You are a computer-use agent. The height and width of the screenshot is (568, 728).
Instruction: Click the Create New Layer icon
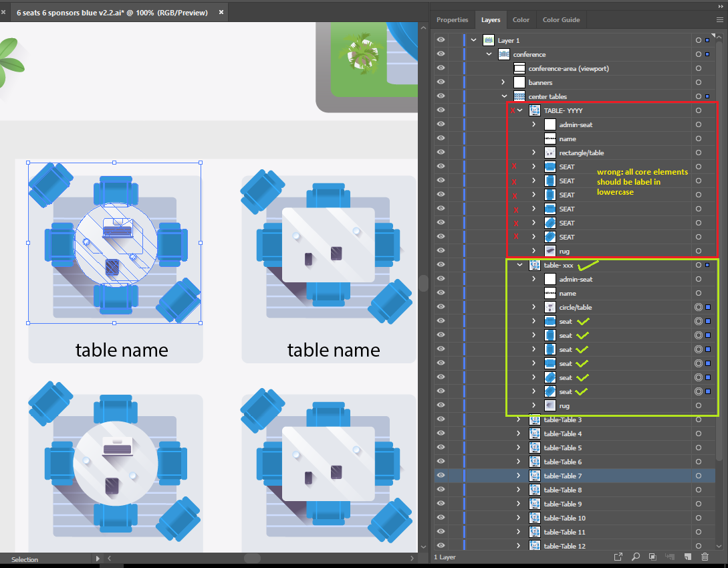pos(687,557)
